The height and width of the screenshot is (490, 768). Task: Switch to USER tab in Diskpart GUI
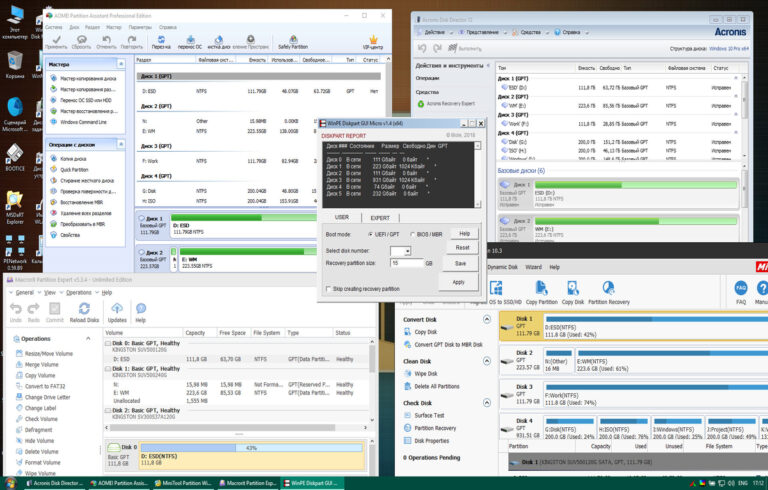pyautogui.click(x=342, y=217)
